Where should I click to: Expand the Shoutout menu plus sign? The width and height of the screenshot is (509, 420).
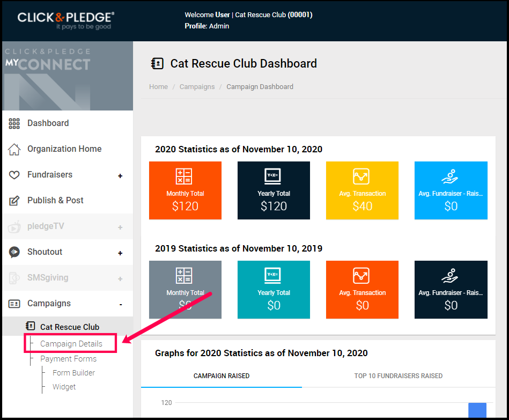120,253
